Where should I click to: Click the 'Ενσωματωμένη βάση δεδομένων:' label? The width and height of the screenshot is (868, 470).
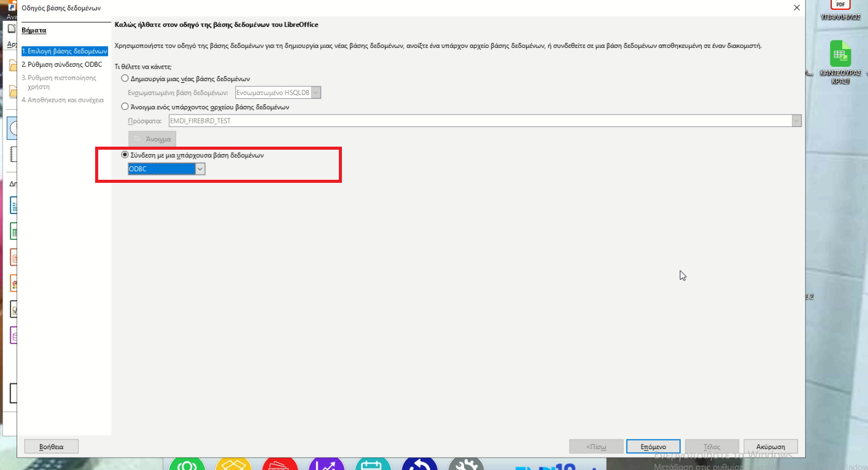179,93
